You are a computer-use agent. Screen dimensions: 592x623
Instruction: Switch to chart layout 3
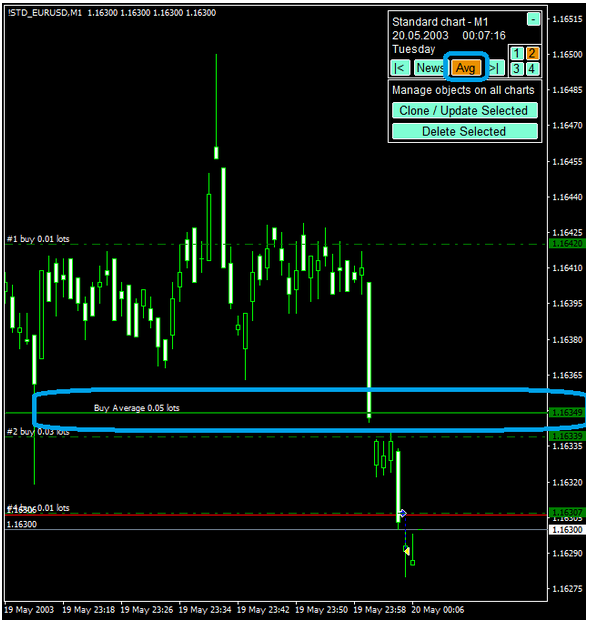coord(516,69)
